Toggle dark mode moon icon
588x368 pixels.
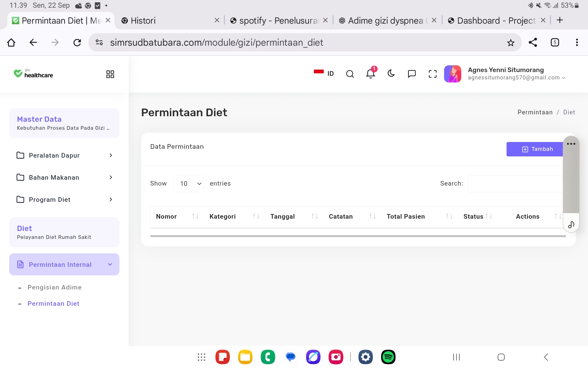pos(391,74)
